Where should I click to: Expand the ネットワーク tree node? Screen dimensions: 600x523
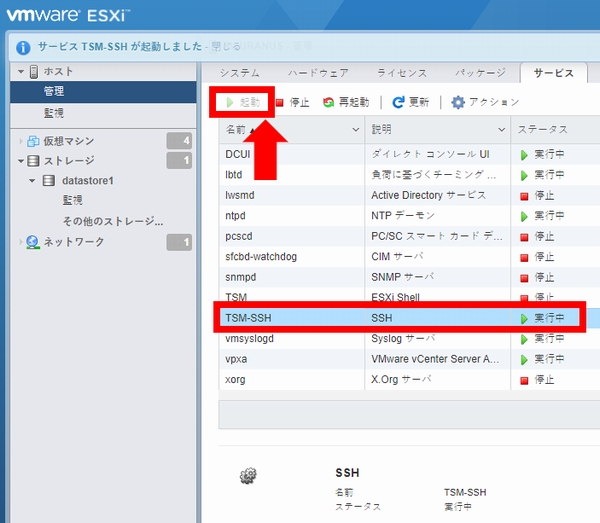point(21,242)
